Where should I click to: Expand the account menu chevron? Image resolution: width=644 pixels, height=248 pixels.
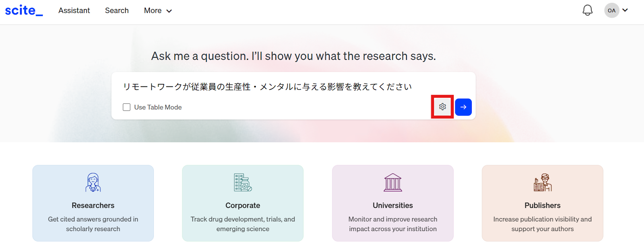[x=625, y=10]
